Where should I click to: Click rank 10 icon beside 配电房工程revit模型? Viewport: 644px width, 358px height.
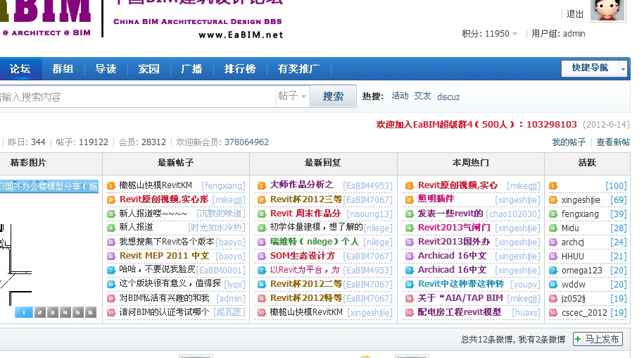click(x=409, y=312)
